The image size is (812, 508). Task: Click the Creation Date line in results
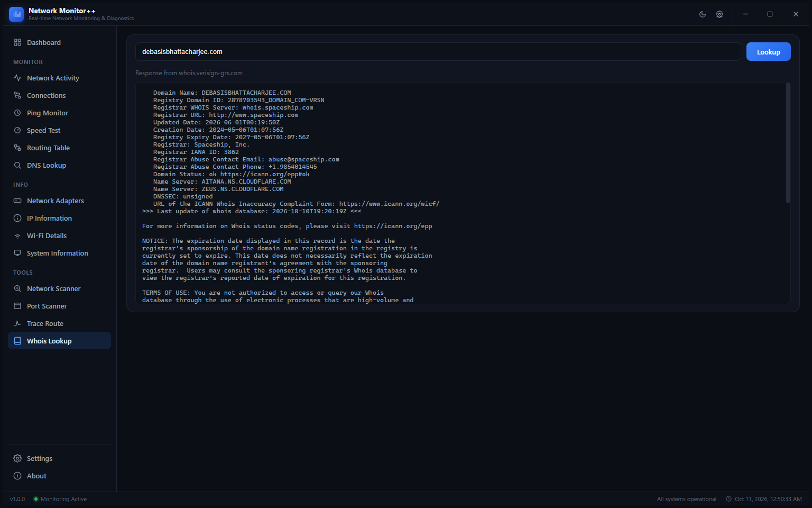(218, 130)
